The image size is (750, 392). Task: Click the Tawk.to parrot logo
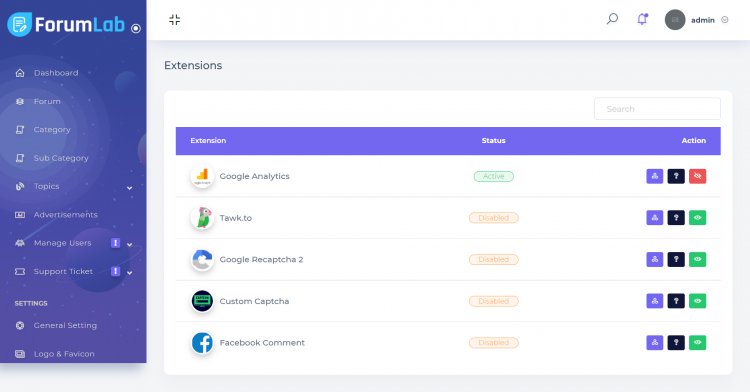click(202, 218)
